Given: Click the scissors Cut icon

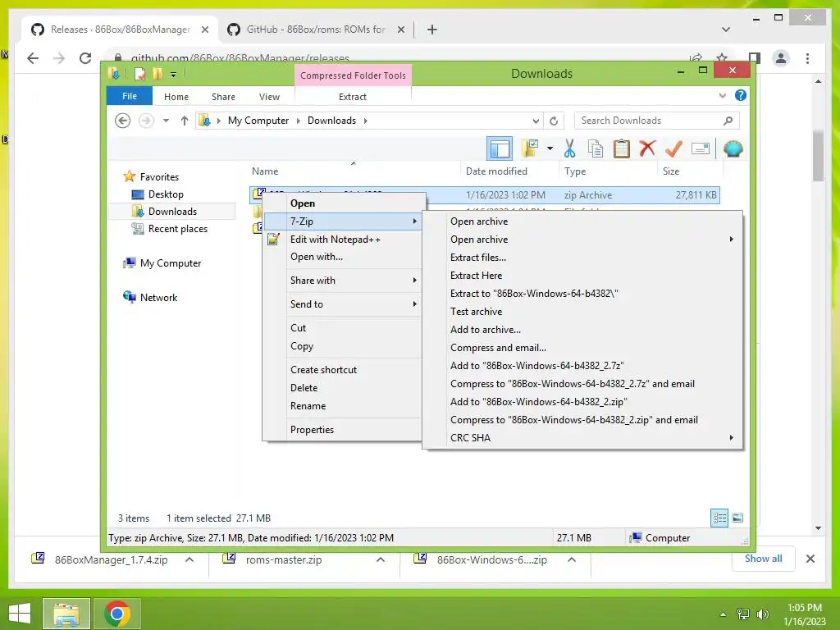Looking at the screenshot, I should 569,148.
